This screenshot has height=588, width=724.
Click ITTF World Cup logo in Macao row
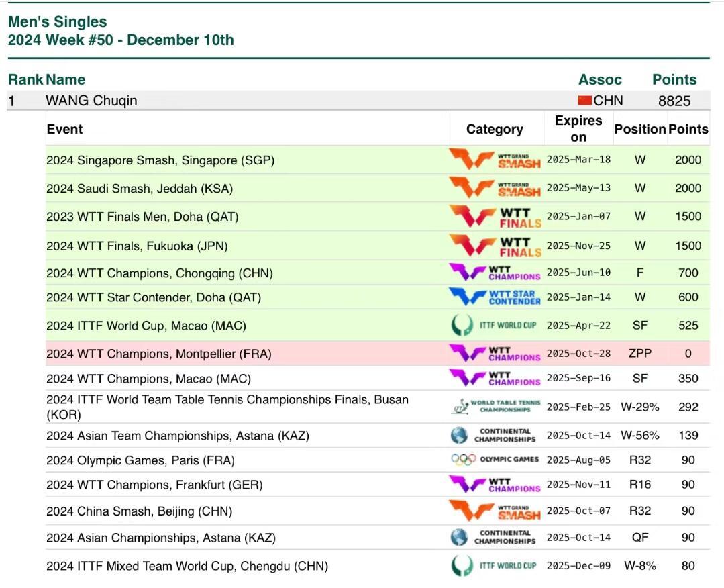tap(495, 326)
